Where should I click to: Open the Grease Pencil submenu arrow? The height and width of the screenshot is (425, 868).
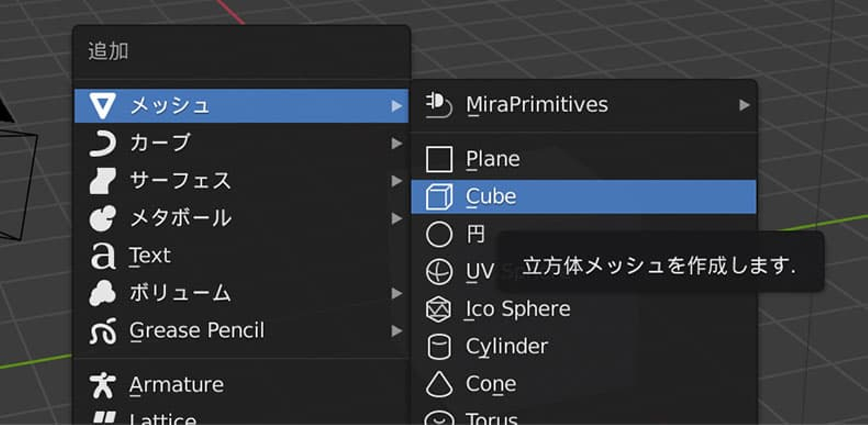pos(396,331)
